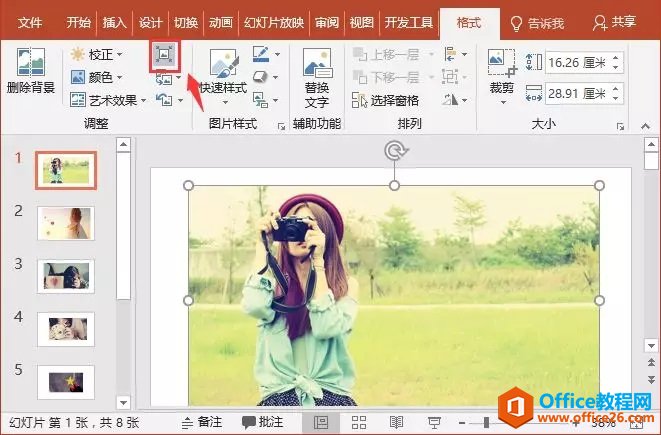Viewport: 661px width, 435px height.
Task: Expand the Color (颜色) dropdown
Action: coord(97,77)
